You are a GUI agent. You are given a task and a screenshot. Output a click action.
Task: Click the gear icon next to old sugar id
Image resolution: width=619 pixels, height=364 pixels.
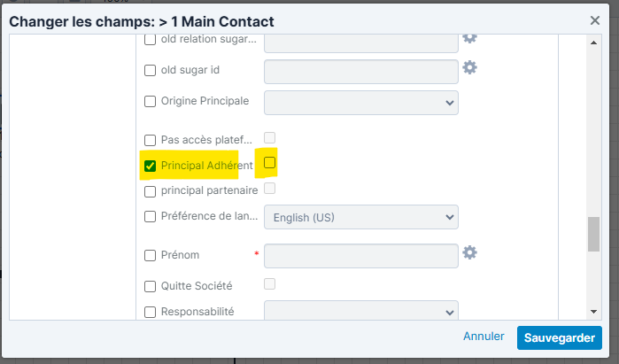(x=469, y=68)
